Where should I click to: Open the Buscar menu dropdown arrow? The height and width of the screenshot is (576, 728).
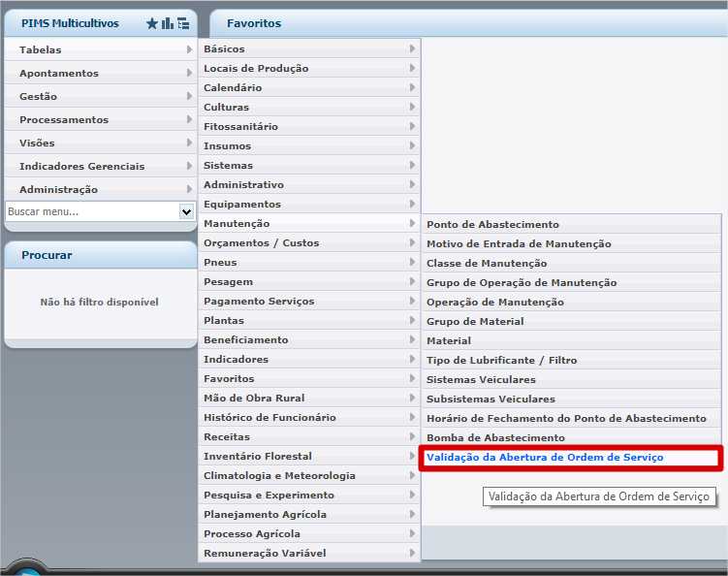pyautogui.click(x=187, y=211)
